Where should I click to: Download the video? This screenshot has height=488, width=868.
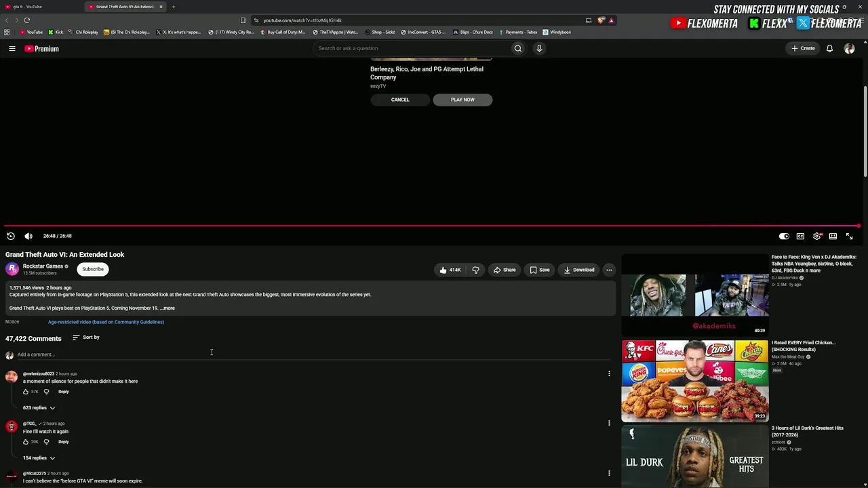coord(579,270)
